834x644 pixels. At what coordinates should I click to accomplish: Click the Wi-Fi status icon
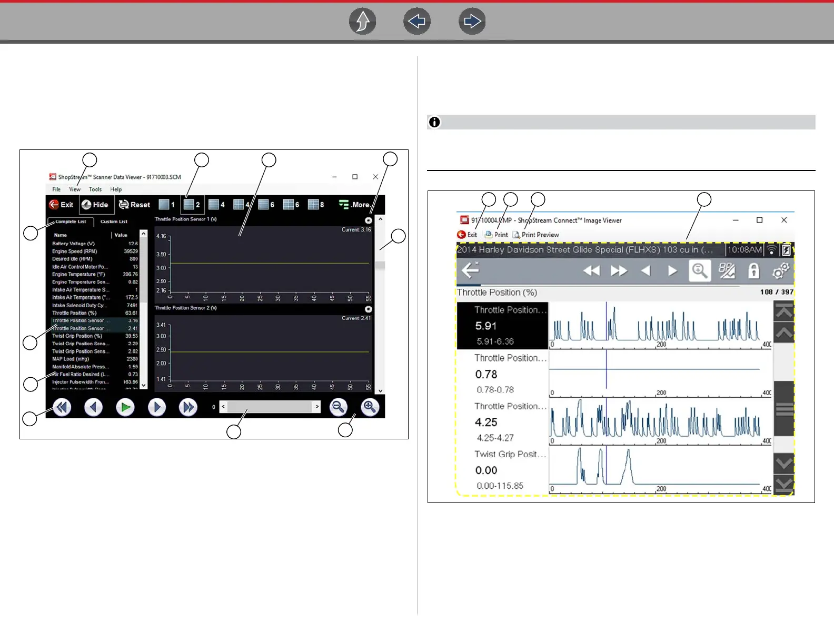point(771,249)
